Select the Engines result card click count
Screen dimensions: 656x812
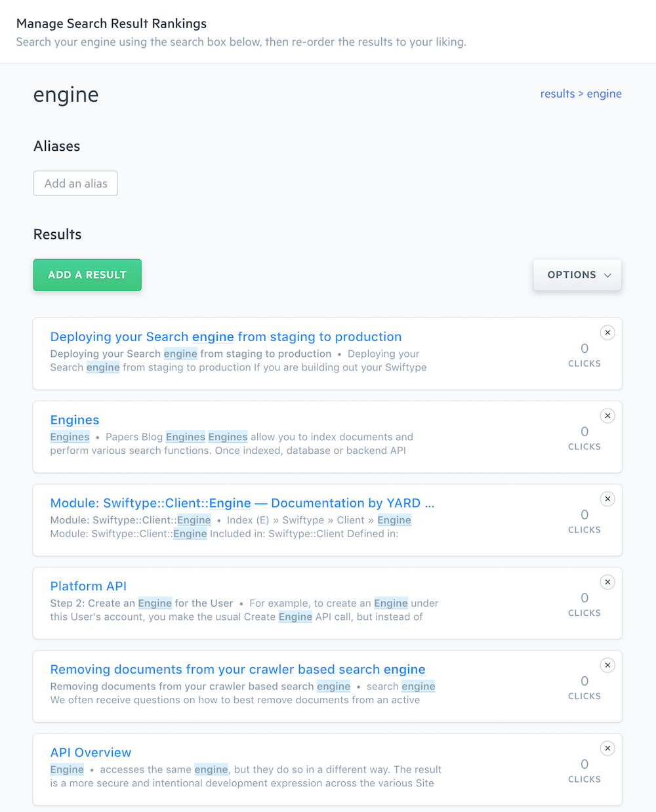584,438
